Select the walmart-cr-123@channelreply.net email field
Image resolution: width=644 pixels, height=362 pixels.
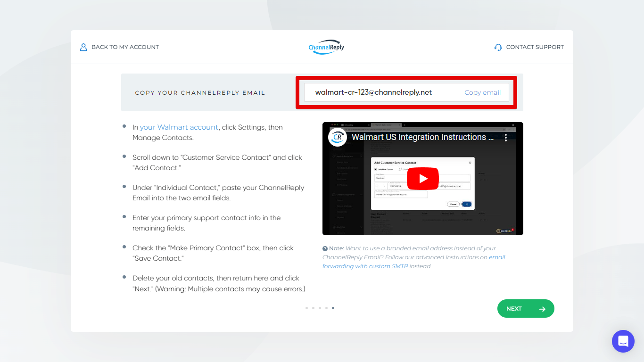(x=406, y=92)
